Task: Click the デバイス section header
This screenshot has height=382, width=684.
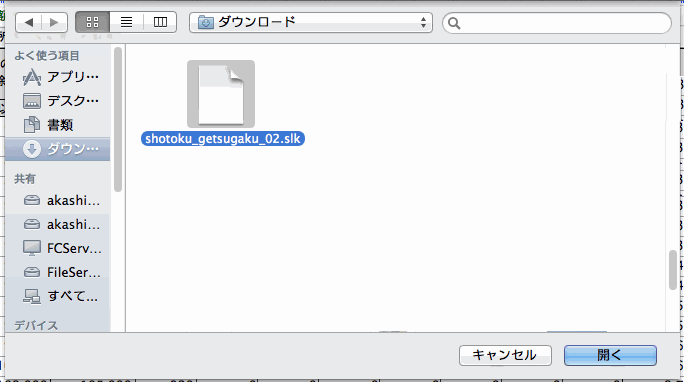Action: point(36,325)
